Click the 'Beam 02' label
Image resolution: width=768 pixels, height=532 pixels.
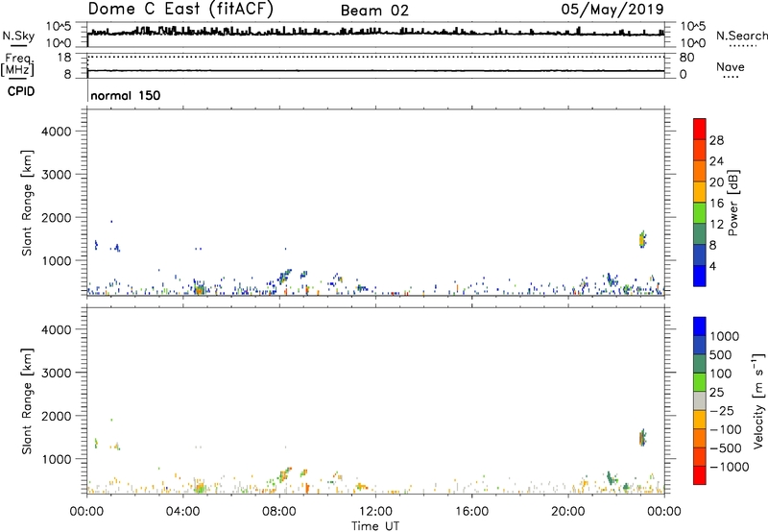click(x=374, y=11)
